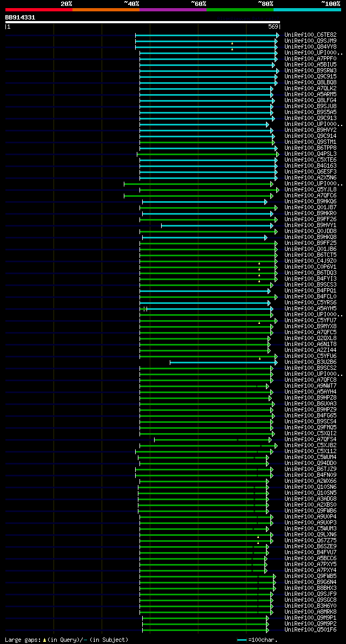Viewport: 346px width, 644px height.
Task: Select the UniRef100_A2X5N6 label
Action: click(x=310, y=178)
